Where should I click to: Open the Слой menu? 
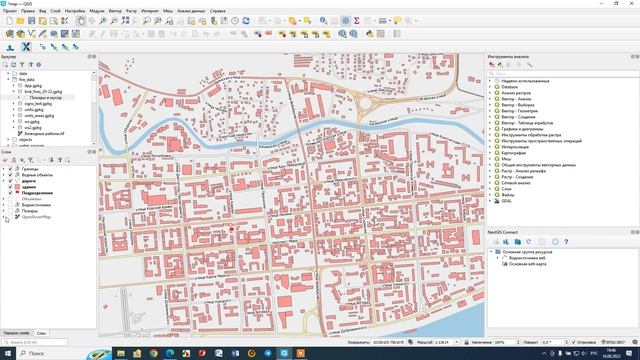click(56, 11)
